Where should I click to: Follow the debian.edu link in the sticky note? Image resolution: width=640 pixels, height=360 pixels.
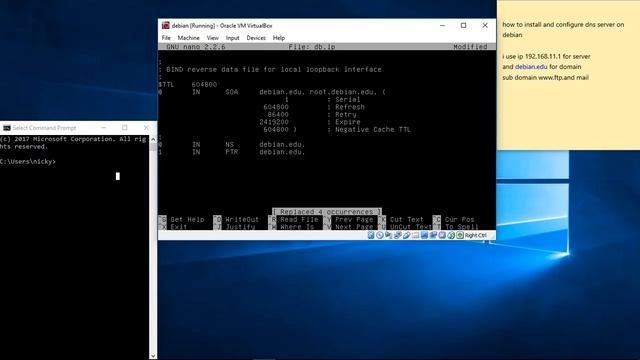[531, 67]
